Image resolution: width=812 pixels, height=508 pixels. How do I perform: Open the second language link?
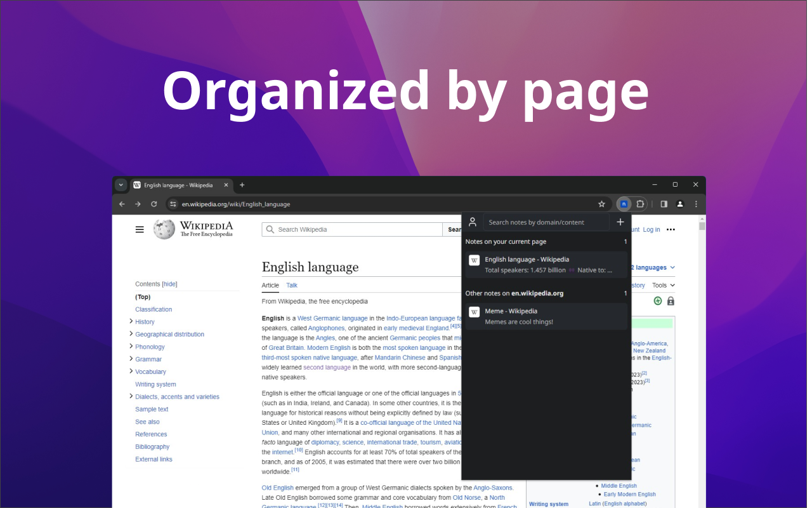pyautogui.click(x=327, y=367)
